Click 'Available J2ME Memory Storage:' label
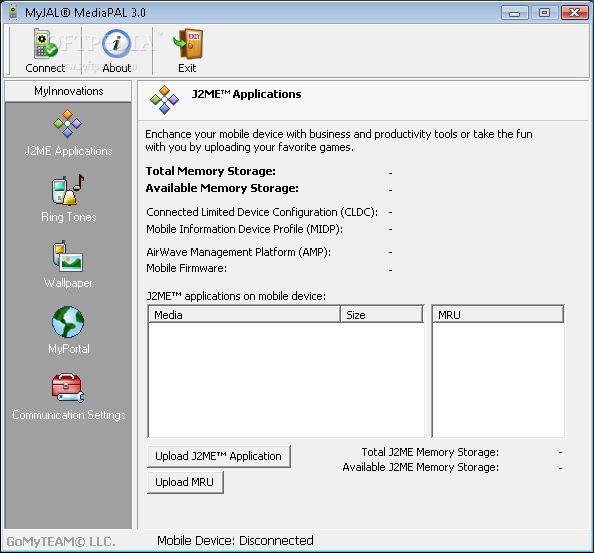 [x=420, y=467]
